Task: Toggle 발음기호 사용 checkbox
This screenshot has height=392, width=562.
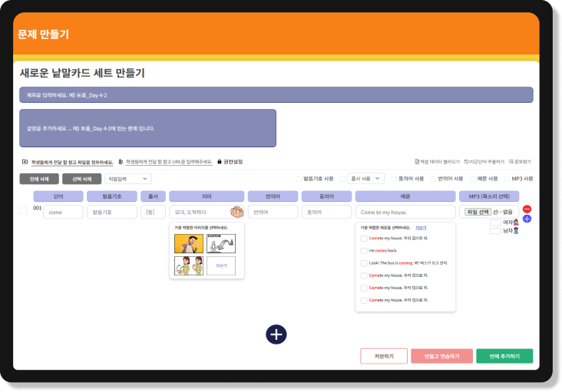Action: (x=299, y=179)
